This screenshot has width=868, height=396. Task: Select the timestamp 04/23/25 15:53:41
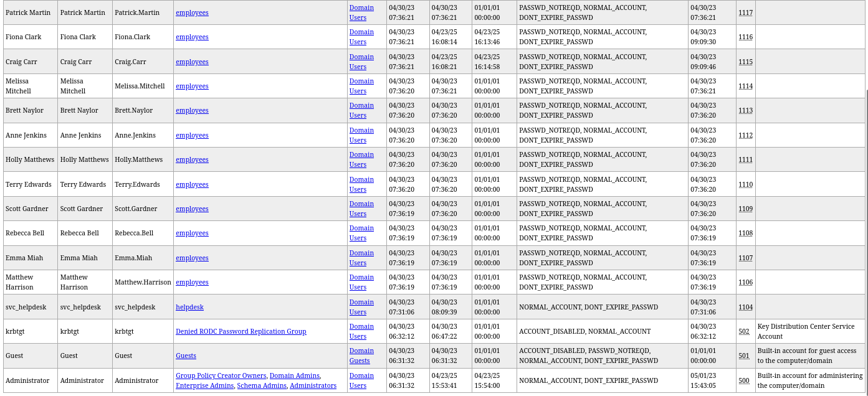pos(444,380)
